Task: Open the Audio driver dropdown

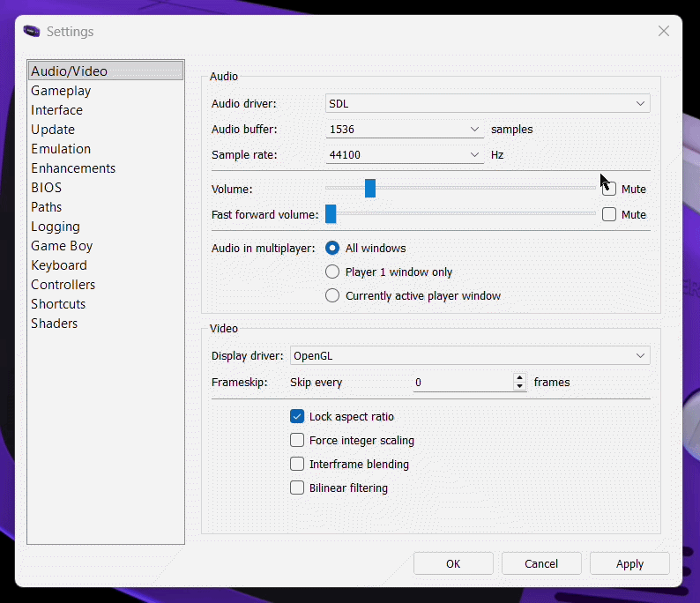Action: (x=488, y=103)
